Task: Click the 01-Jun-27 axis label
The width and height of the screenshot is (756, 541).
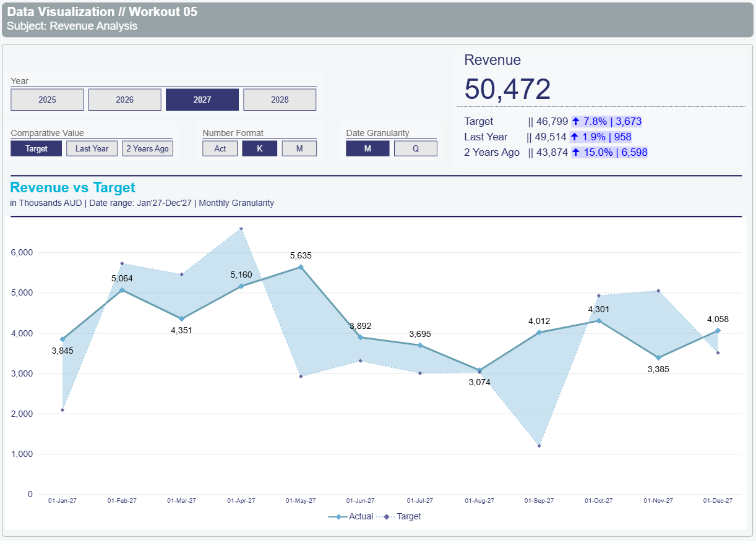Action: [360, 501]
